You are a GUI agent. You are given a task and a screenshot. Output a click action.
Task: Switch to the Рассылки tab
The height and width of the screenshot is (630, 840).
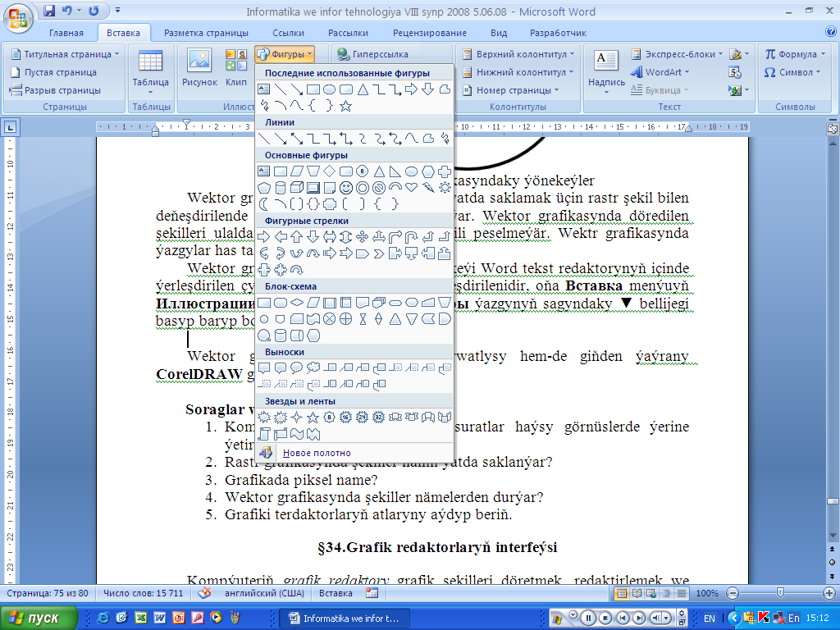[348, 33]
